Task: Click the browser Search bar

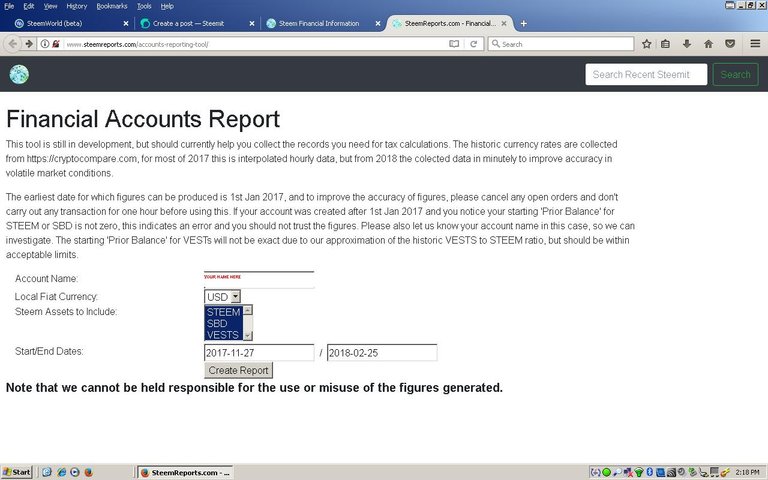Action: click(561, 44)
